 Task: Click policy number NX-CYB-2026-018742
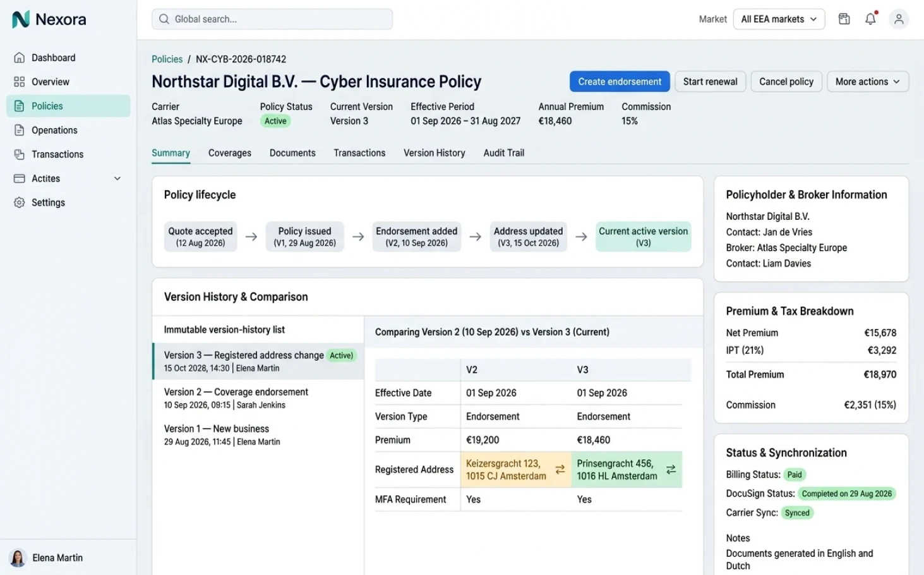point(241,59)
